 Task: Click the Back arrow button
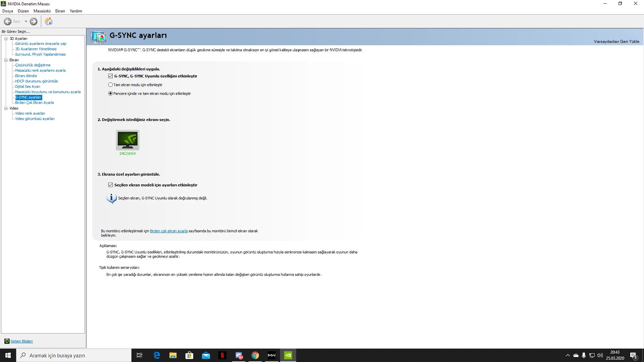[x=8, y=21]
